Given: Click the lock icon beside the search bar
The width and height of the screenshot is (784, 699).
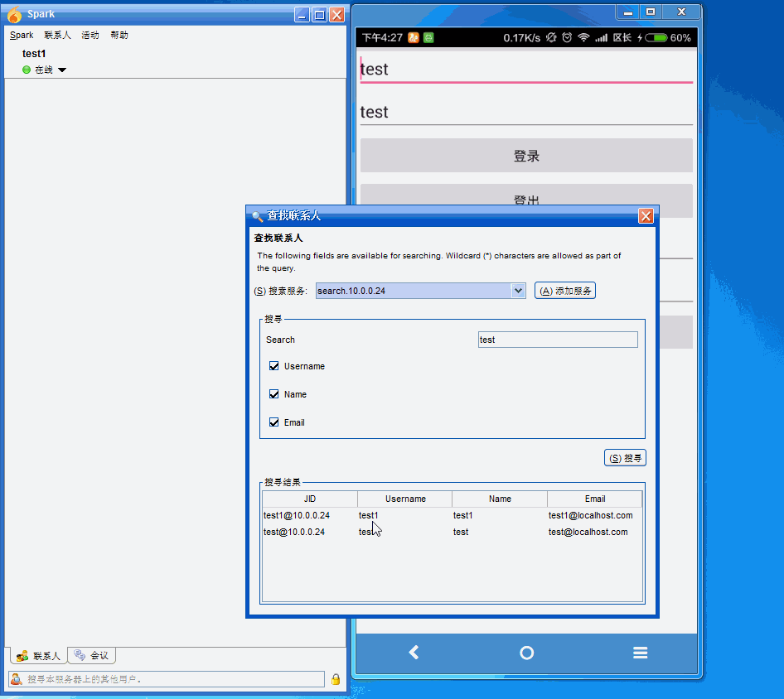Looking at the screenshot, I should [x=336, y=679].
